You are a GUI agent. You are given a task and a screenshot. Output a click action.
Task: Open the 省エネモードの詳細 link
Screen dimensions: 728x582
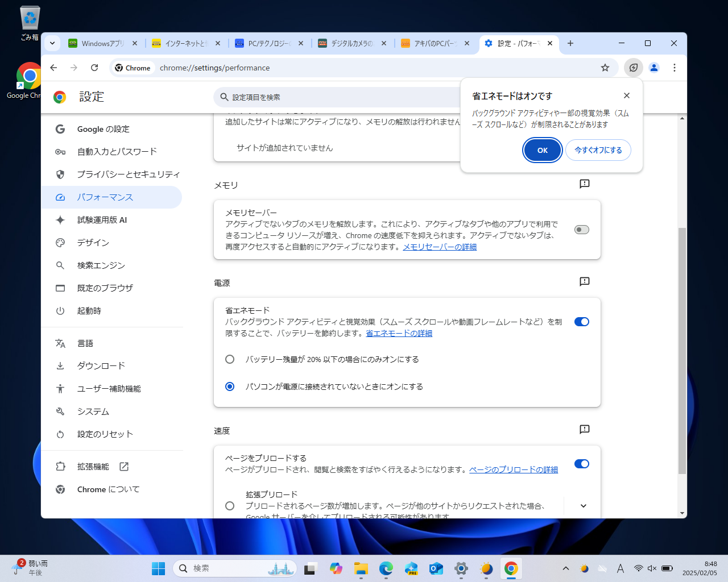click(398, 333)
